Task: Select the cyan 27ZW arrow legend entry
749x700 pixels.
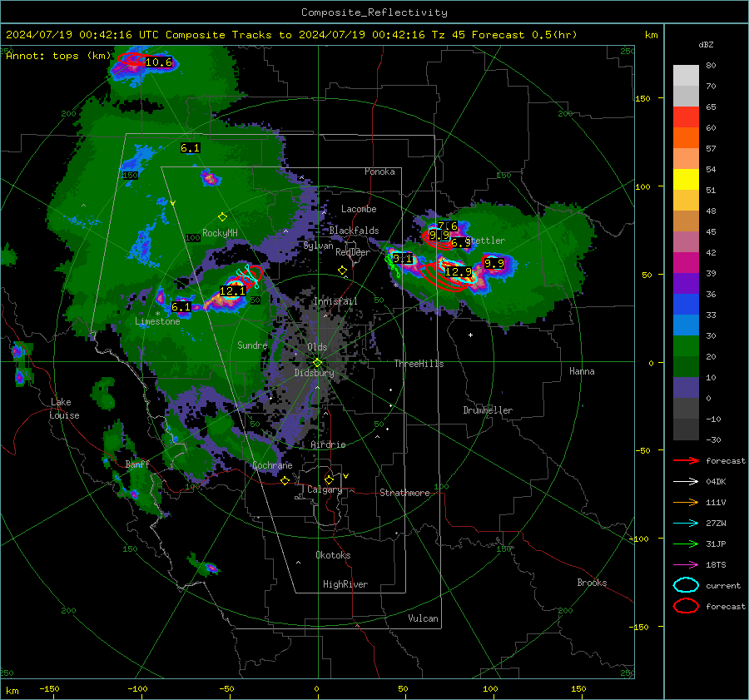Action: click(x=686, y=524)
